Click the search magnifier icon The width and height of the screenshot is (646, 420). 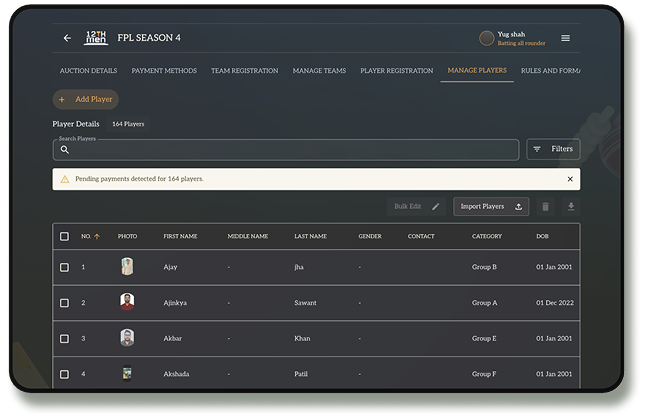point(65,149)
